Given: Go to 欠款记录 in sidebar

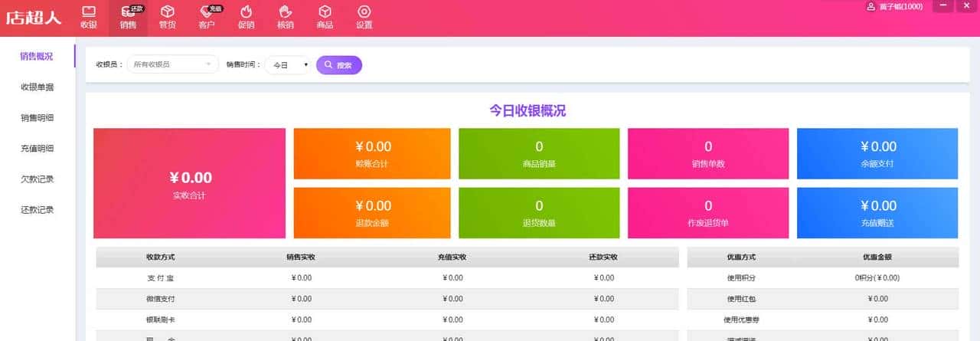Looking at the screenshot, I should tap(37, 179).
